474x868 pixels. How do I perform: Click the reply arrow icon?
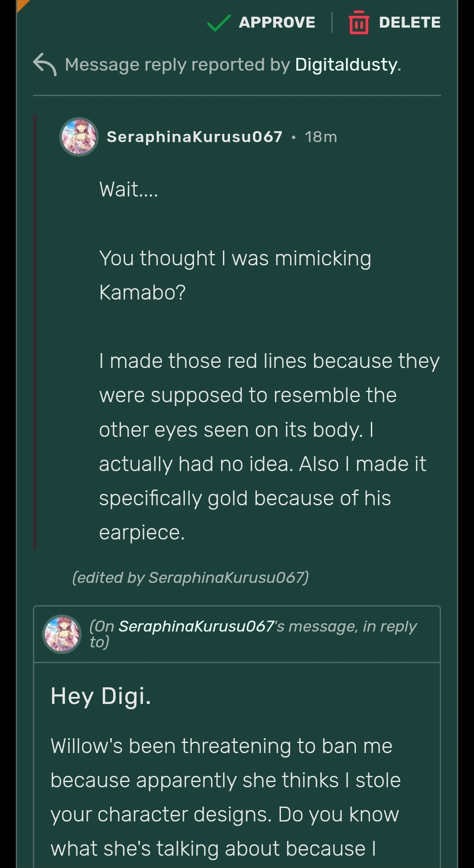pos(45,64)
